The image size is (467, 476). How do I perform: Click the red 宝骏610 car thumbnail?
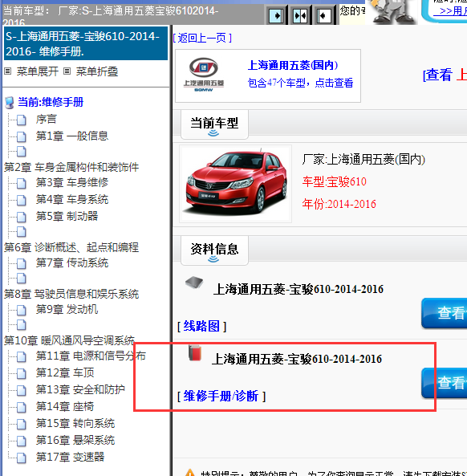point(236,184)
